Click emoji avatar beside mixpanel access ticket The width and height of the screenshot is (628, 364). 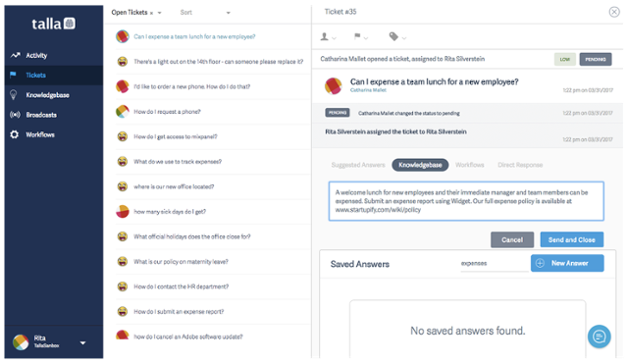click(x=122, y=136)
